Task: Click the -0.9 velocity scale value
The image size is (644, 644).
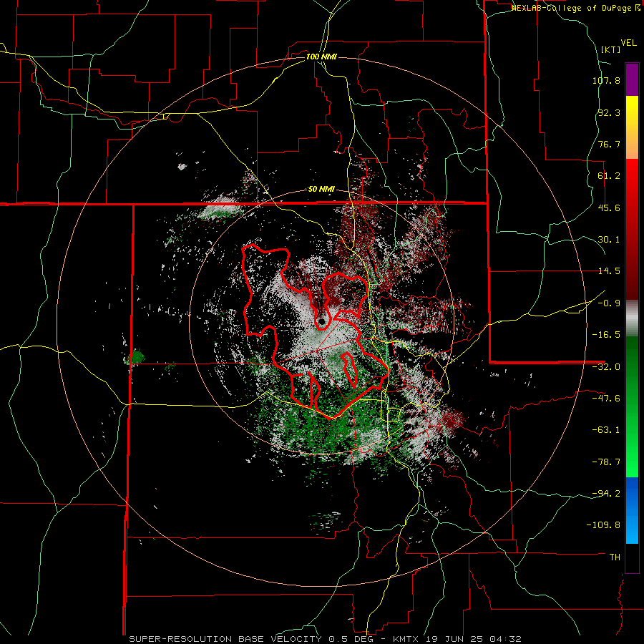Action: pos(609,303)
